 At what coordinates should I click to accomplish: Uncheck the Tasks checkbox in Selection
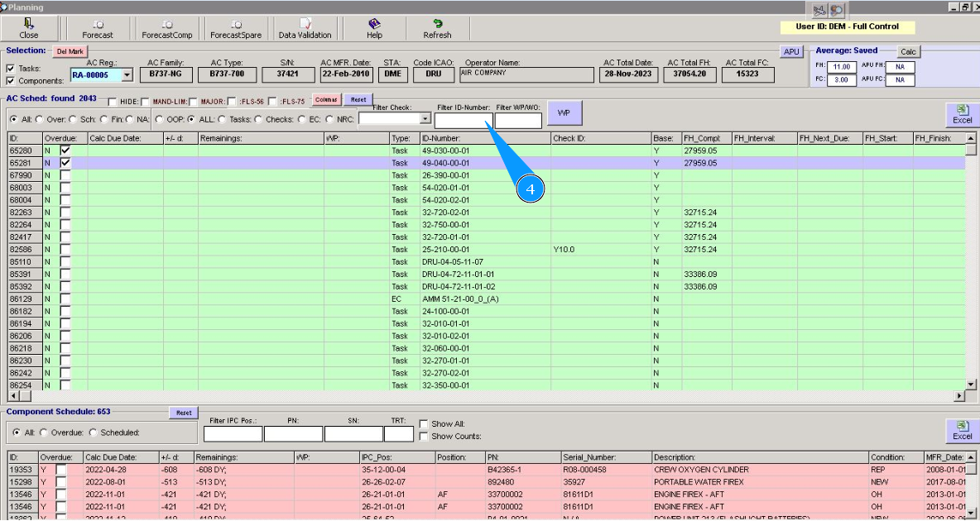(11, 69)
